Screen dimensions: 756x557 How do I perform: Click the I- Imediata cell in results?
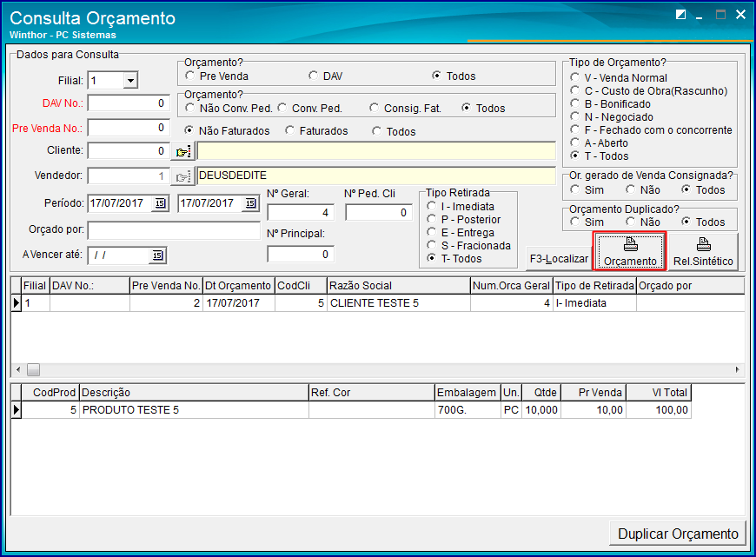[594, 303]
